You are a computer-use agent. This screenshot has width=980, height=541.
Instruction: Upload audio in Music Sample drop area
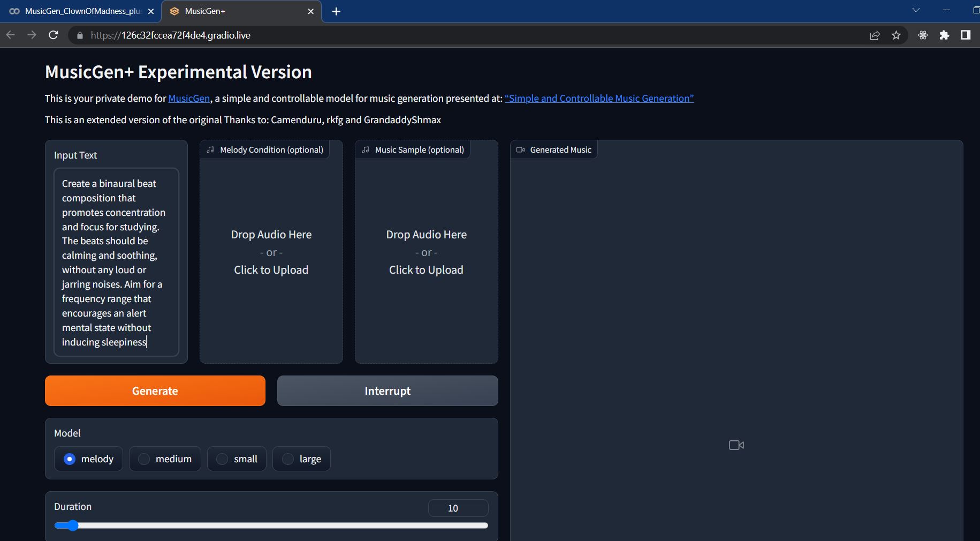[427, 252]
